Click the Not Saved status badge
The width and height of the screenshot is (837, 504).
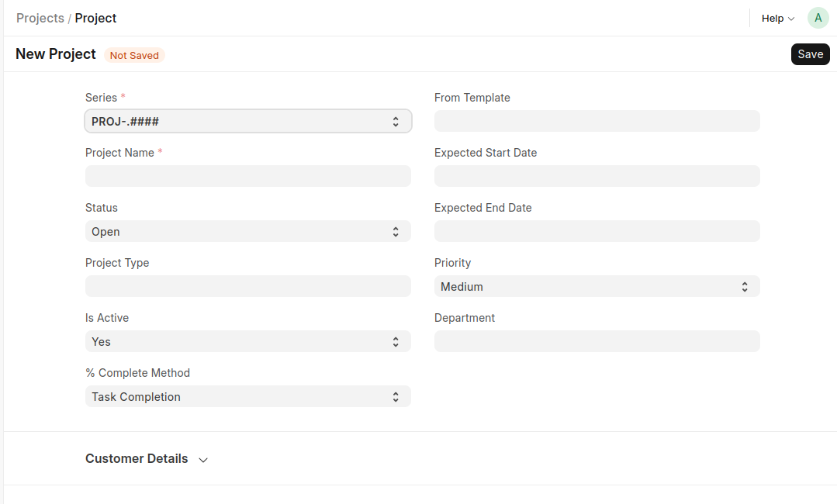pos(133,55)
